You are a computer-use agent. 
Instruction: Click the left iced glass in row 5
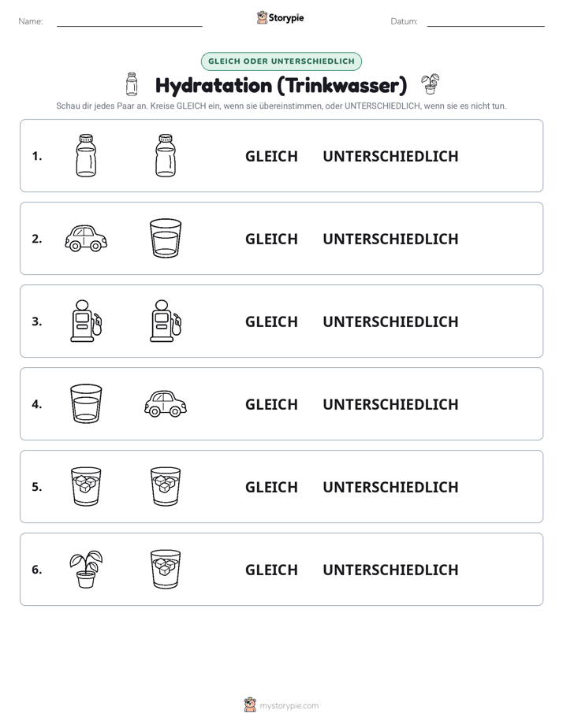[86, 486]
